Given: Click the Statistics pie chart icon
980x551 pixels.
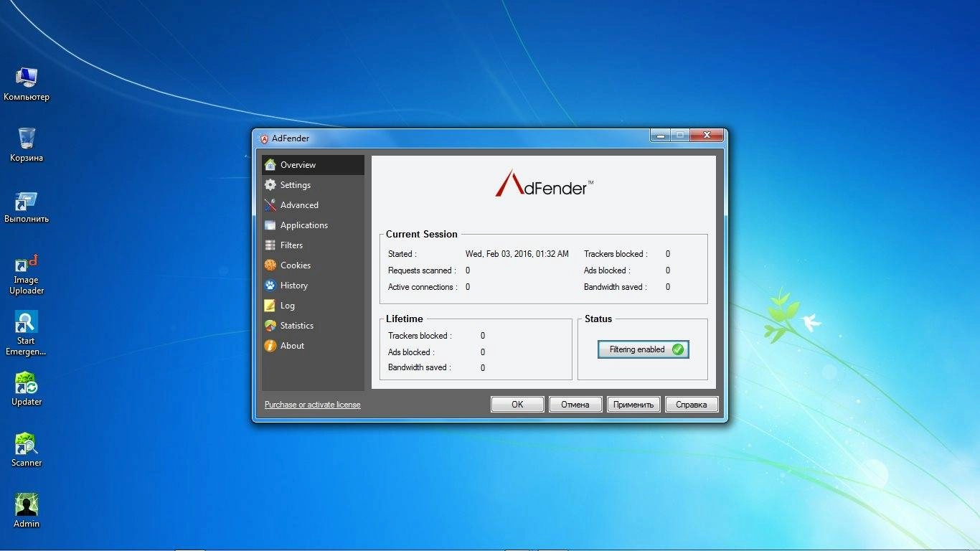Looking at the screenshot, I should (270, 326).
